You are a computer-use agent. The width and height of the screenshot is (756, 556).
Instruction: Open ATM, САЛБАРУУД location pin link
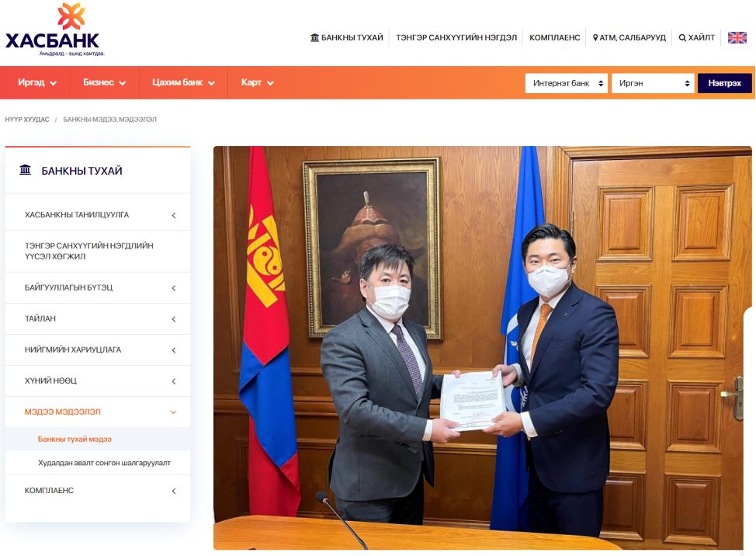click(595, 38)
